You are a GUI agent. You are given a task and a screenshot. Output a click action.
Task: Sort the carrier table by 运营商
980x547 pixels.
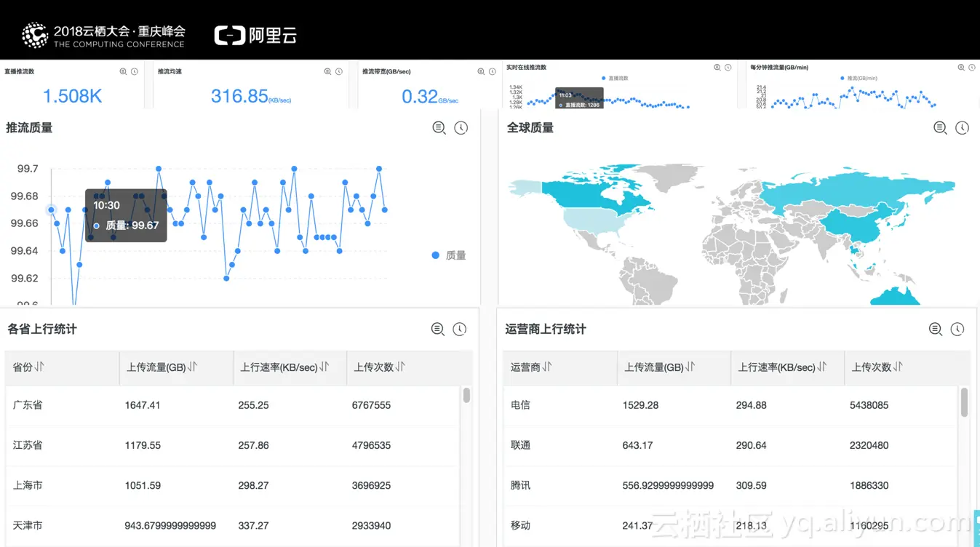tap(547, 367)
